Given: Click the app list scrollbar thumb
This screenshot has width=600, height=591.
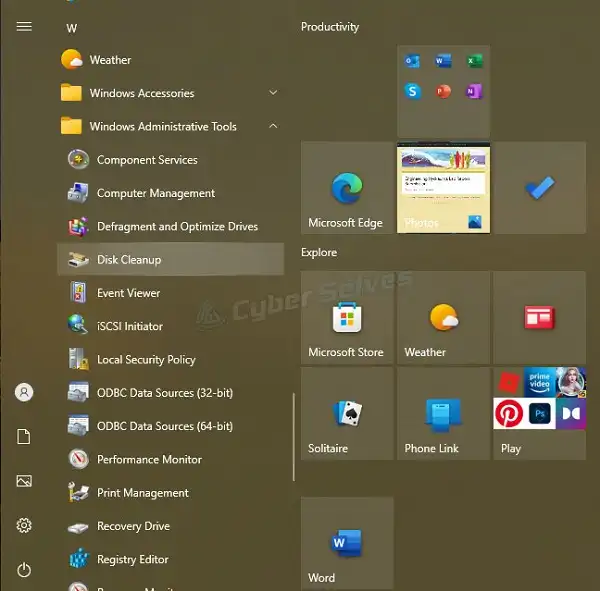Looking at the screenshot, I should click(x=293, y=437).
